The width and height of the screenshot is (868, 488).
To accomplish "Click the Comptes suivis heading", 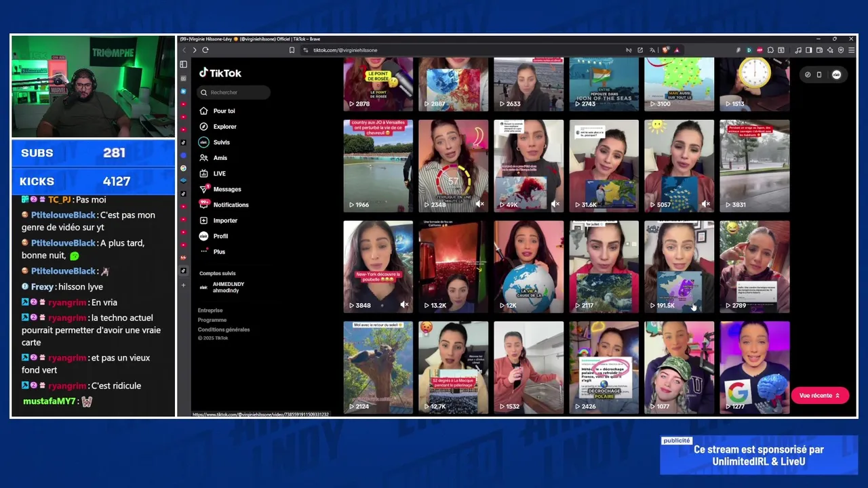I will click(218, 273).
